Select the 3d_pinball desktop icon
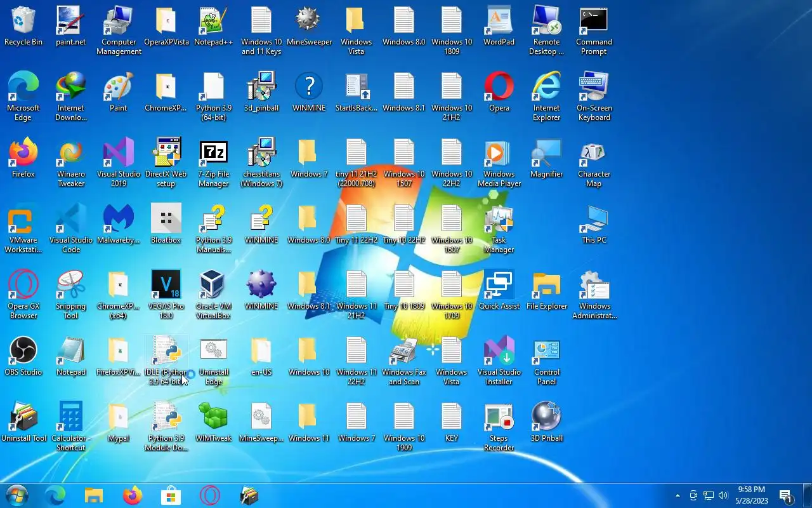 pyautogui.click(x=261, y=93)
